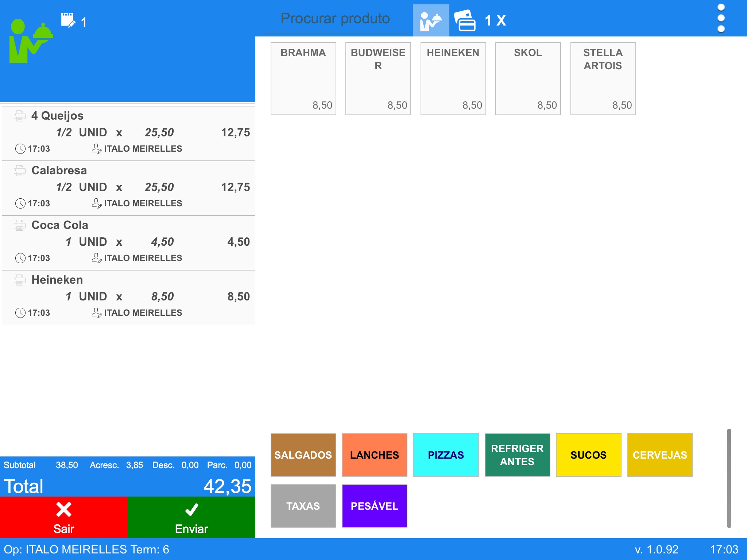Select the 4 Queijos item name
The width and height of the screenshot is (747, 560).
pyautogui.click(x=57, y=116)
